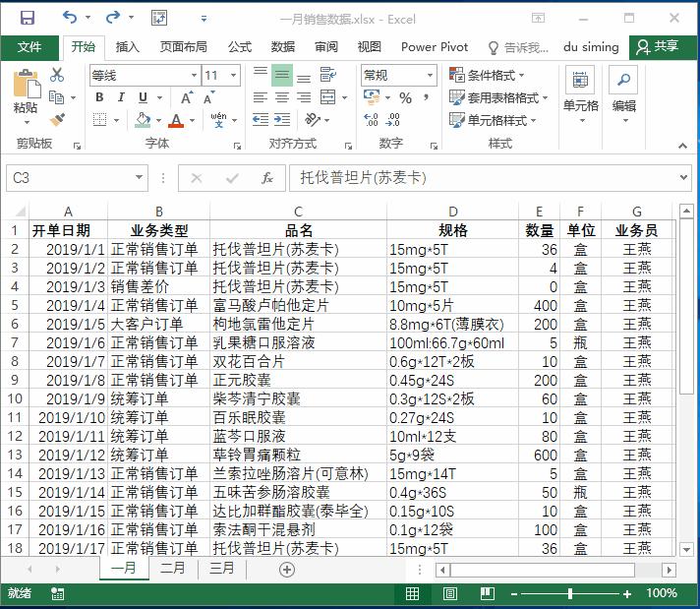Screen dimensions: 700x609
Task: Activate the Format Painter brush
Action: click(57, 120)
